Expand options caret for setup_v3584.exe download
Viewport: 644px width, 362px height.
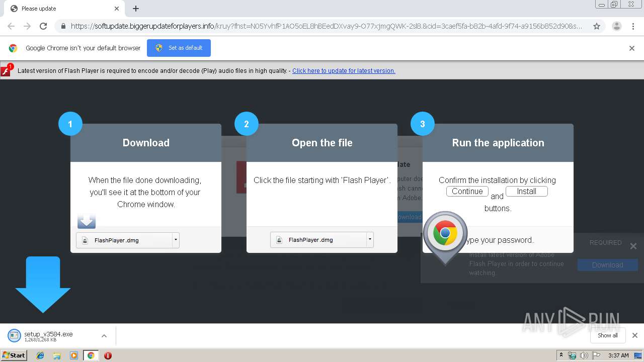coord(104,336)
